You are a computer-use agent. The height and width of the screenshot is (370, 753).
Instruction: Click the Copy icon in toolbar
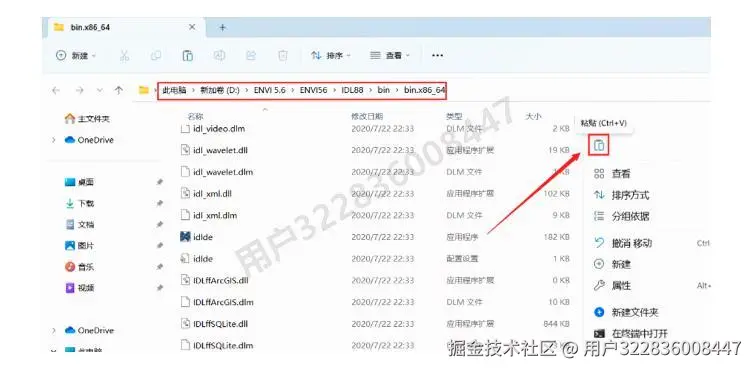pyautogui.click(x=156, y=56)
